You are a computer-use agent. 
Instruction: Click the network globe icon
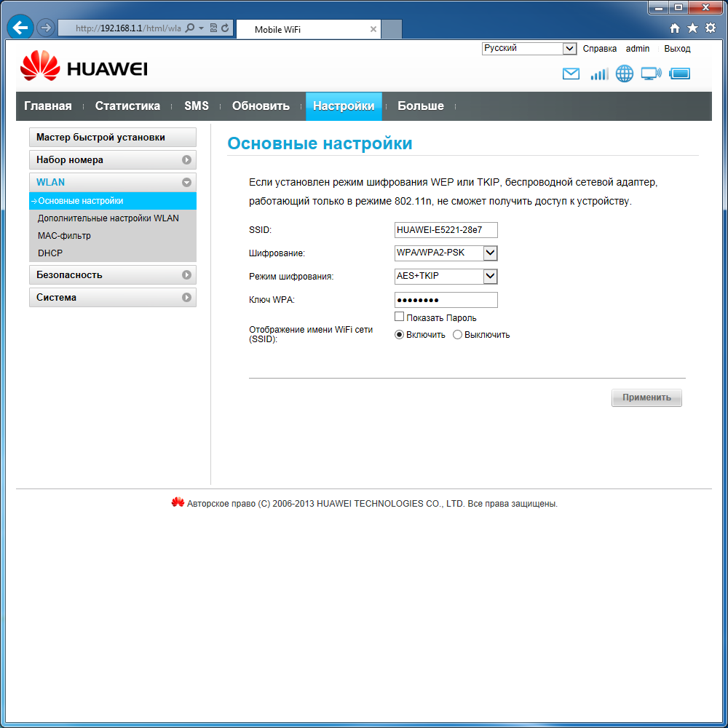click(x=624, y=74)
